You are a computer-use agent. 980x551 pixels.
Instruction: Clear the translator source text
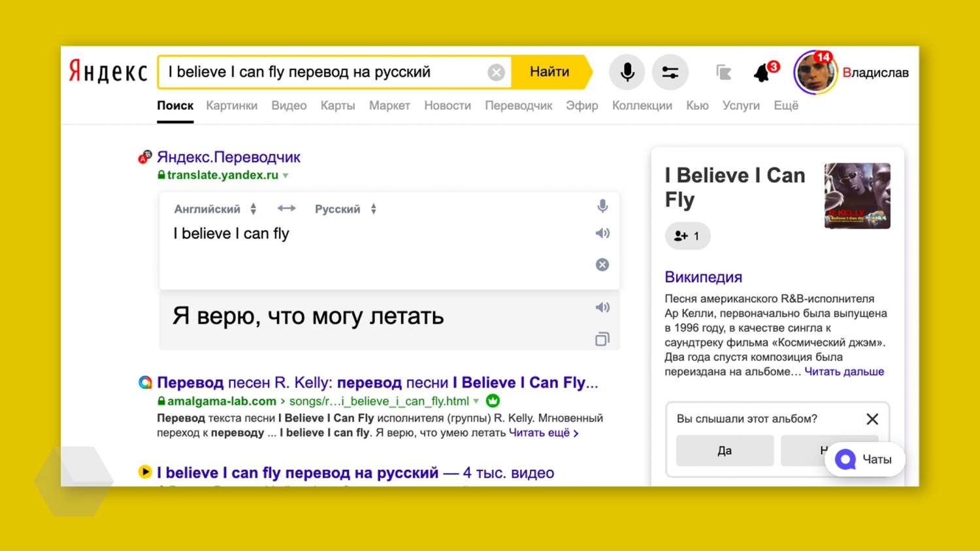coord(602,265)
